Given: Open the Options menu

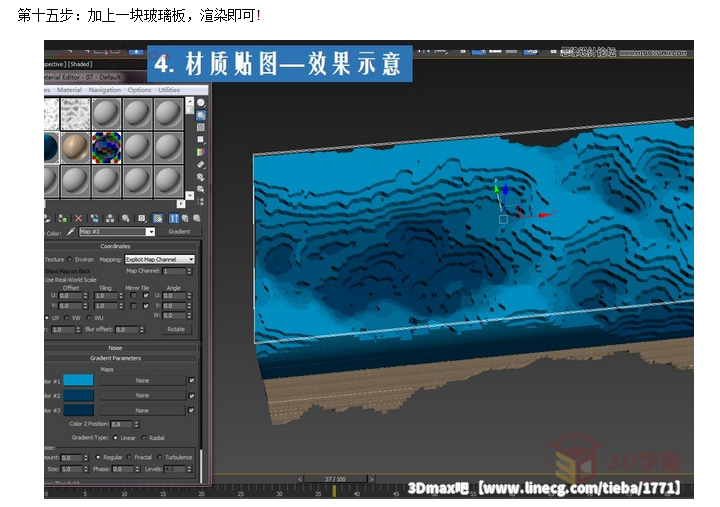Looking at the screenshot, I should pyautogui.click(x=139, y=90).
